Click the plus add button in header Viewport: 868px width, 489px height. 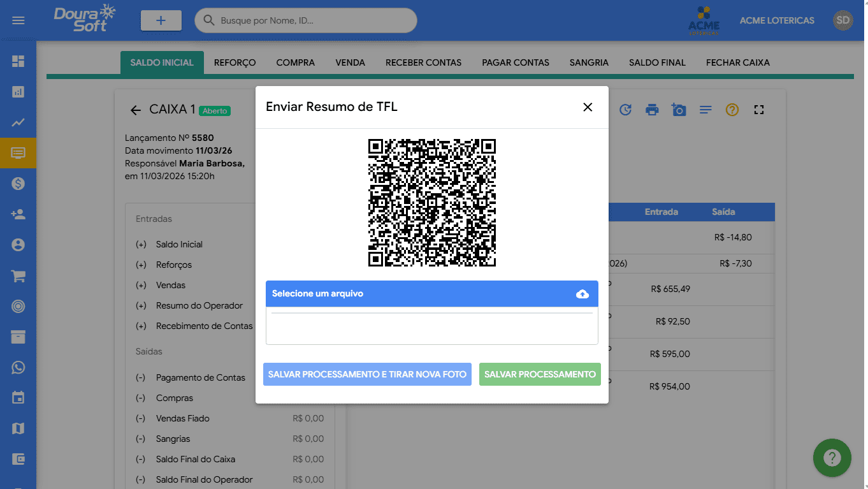161,20
